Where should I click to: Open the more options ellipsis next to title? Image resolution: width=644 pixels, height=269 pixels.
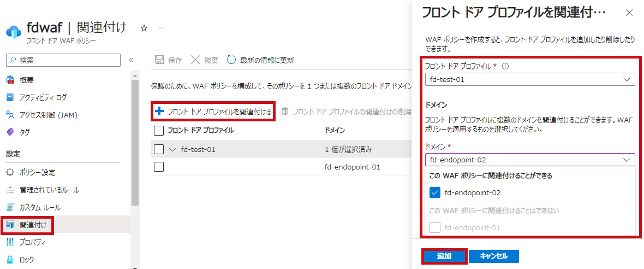(162, 28)
